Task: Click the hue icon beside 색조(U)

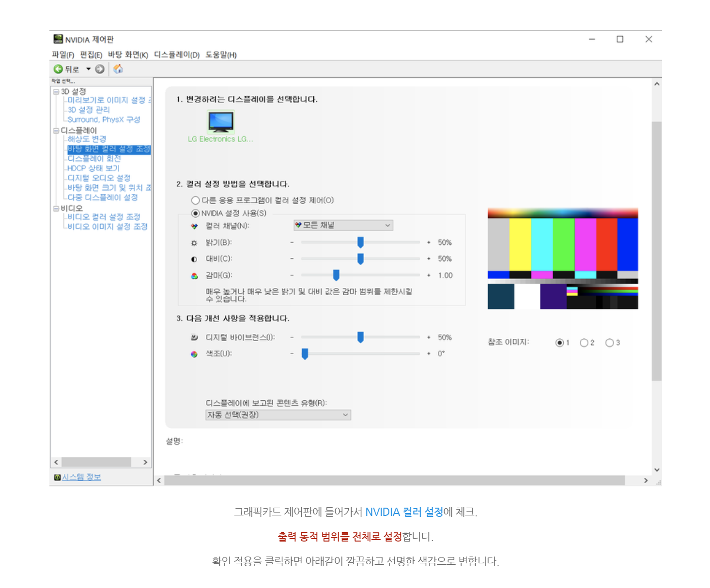Action: 194,354
